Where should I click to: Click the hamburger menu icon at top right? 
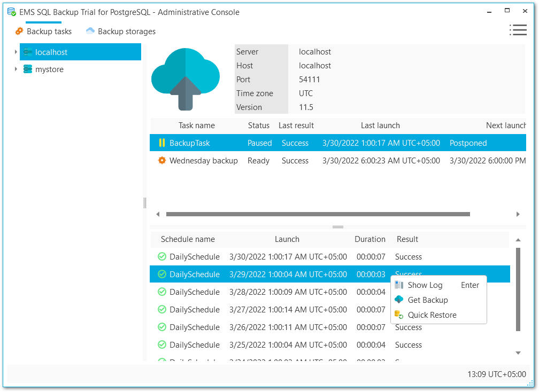click(518, 30)
